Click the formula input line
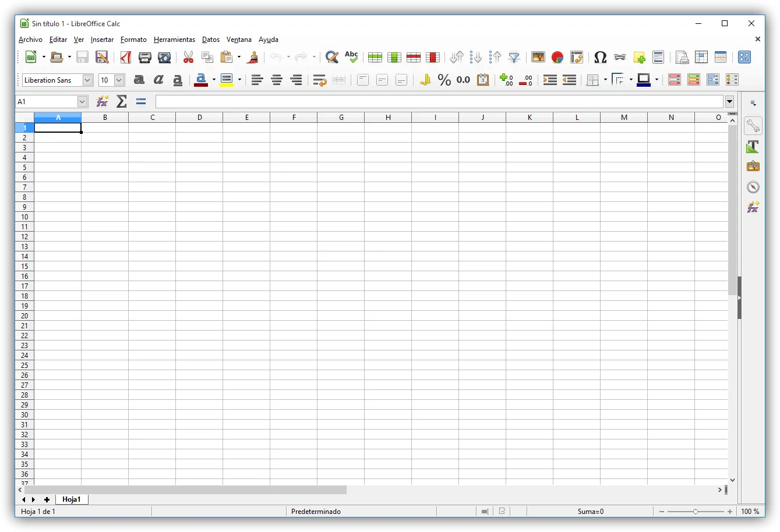This screenshot has height=532, width=780. point(439,101)
